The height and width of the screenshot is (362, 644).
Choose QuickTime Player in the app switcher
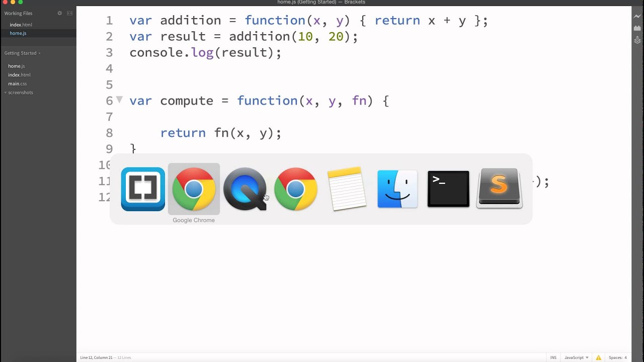point(245,189)
